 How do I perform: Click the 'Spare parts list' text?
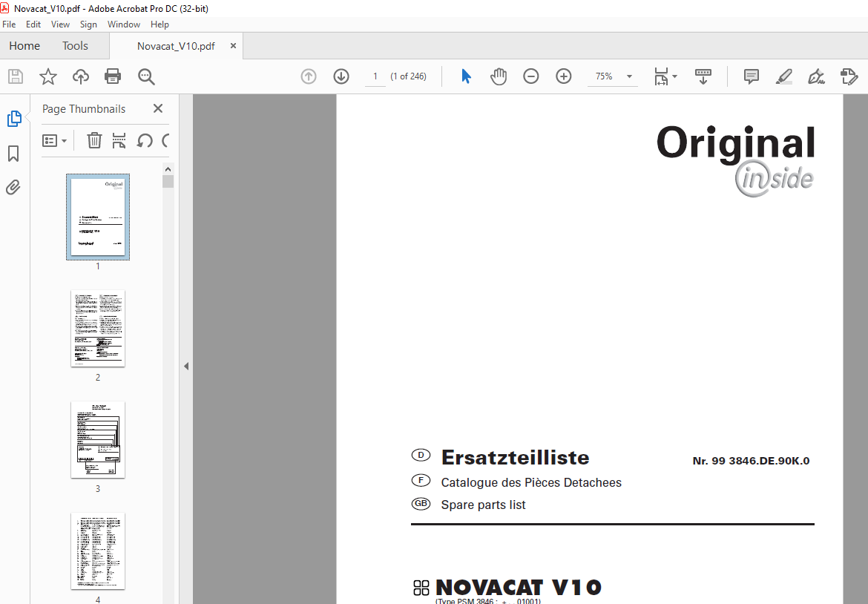pyautogui.click(x=483, y=505)
